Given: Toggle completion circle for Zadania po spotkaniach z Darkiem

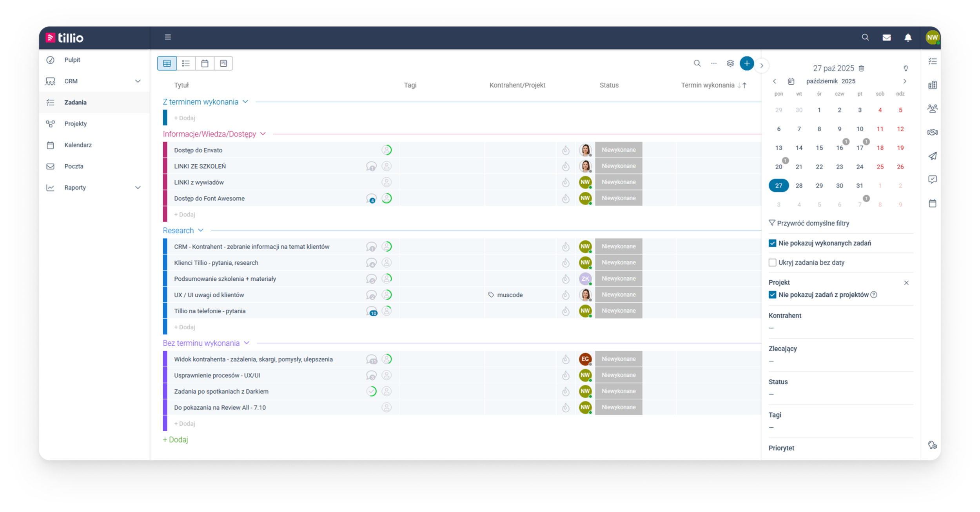Looking at the screenshot, I should [x=372, y=391].
